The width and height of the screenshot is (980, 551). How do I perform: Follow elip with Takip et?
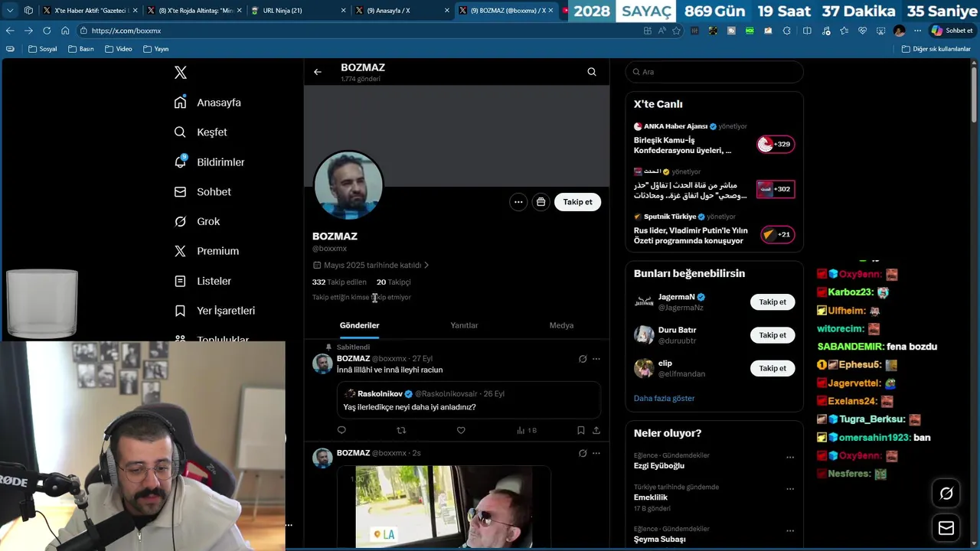click(773, 369)
